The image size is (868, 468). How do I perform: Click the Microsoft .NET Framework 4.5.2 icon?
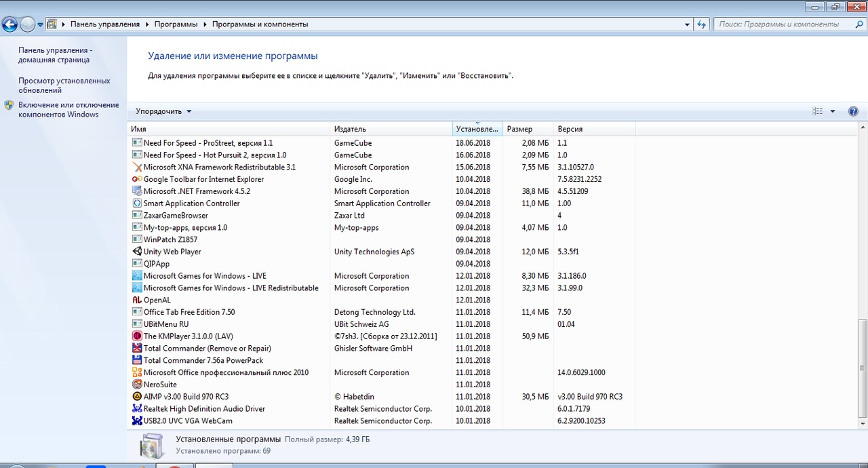point(137,191)
